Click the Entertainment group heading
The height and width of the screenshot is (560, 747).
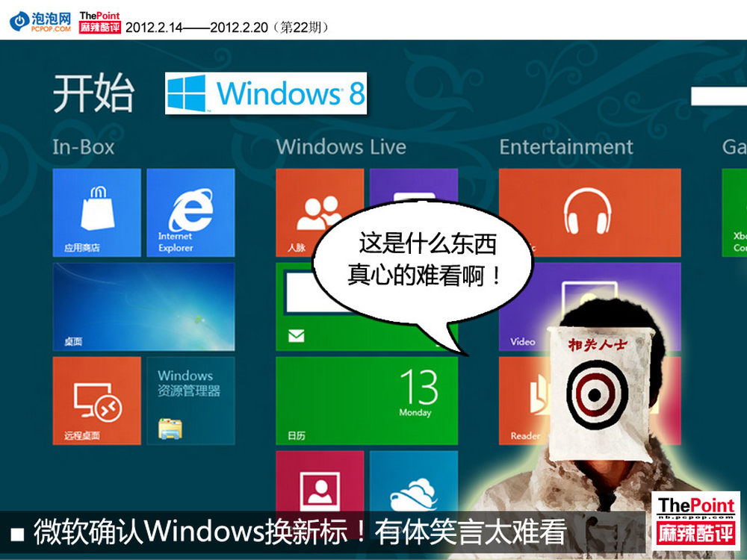tap(566, 146)
